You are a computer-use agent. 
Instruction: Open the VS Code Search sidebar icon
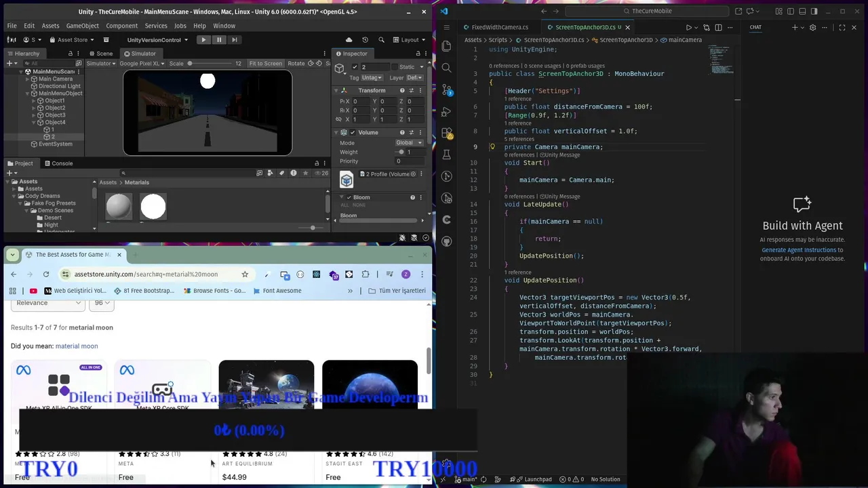pyautogui.click(x=446, y=68)
